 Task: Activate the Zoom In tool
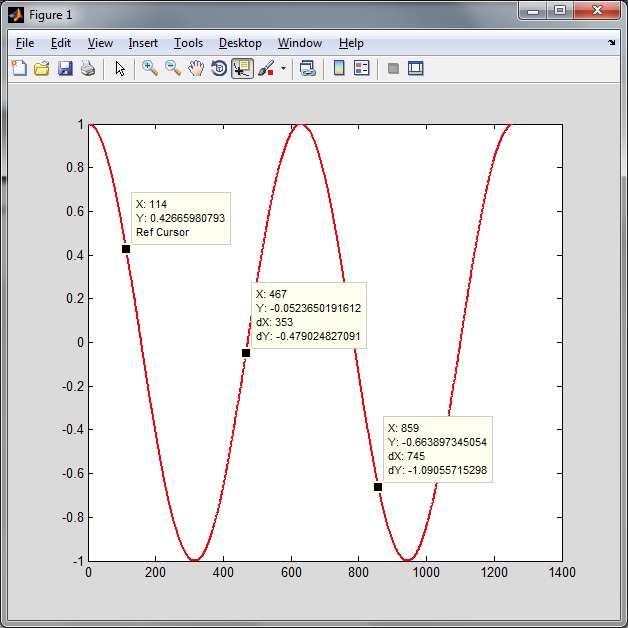(150, 68)
